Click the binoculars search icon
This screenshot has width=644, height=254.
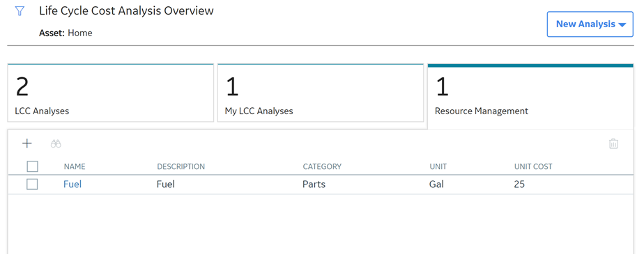pyautogui.click(x=56, y=143)
